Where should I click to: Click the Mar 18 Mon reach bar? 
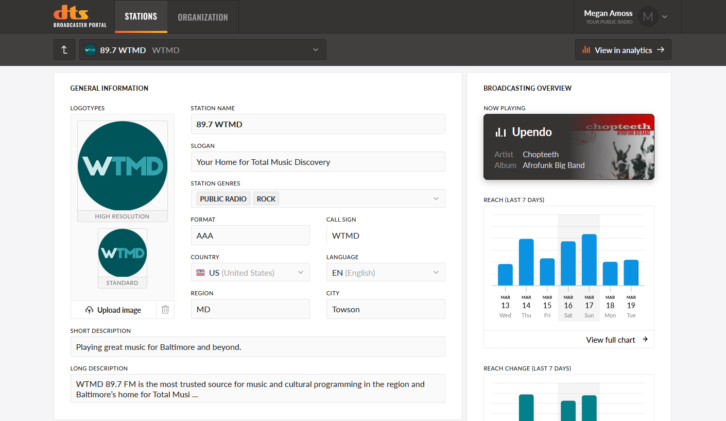click(x=610, y=274)
